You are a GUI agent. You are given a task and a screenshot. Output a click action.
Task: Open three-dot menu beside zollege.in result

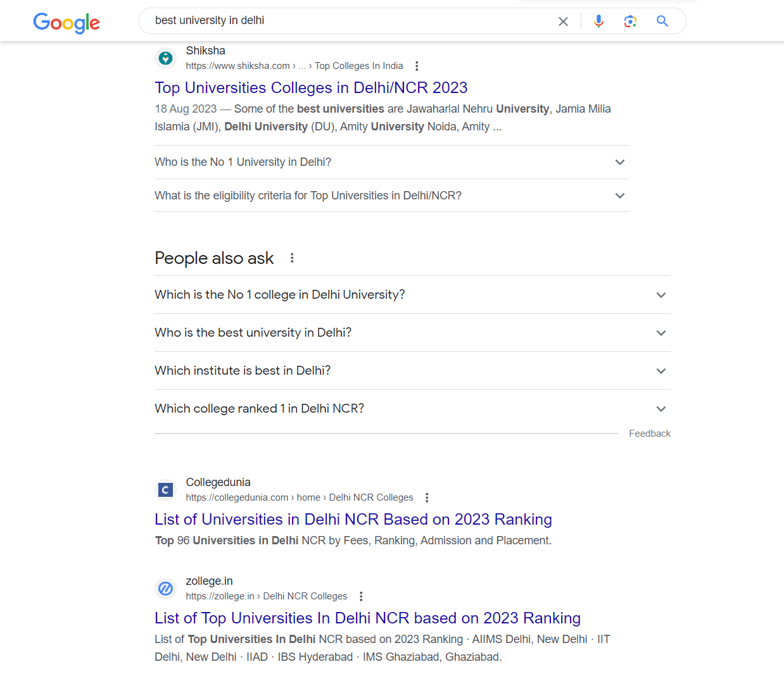coord(361,596)
